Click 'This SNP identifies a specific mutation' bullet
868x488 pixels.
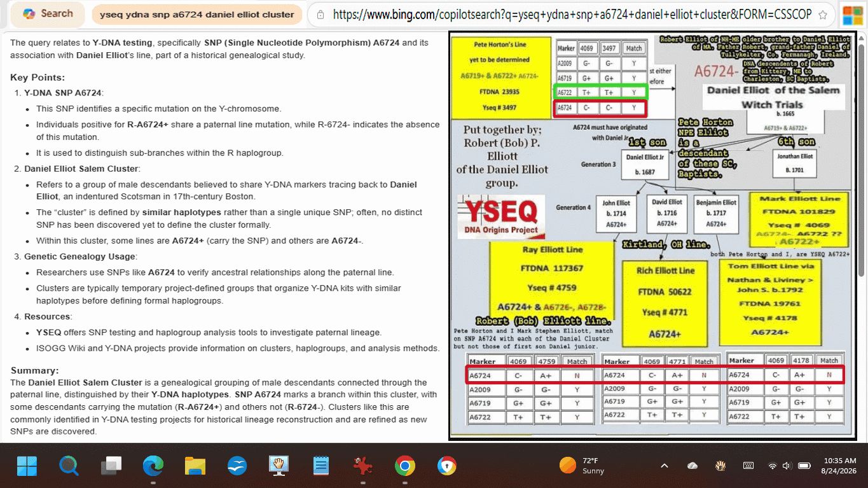158,108
